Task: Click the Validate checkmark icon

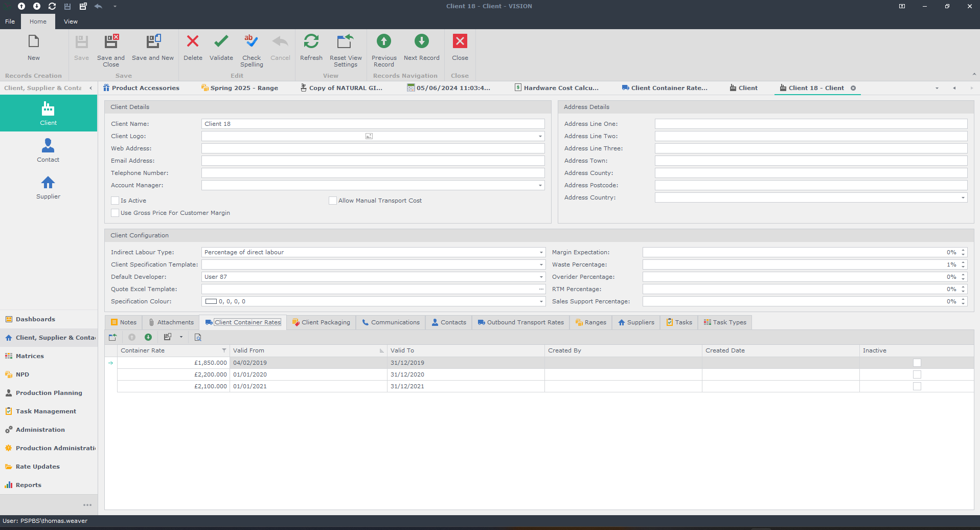Action: 221,41
